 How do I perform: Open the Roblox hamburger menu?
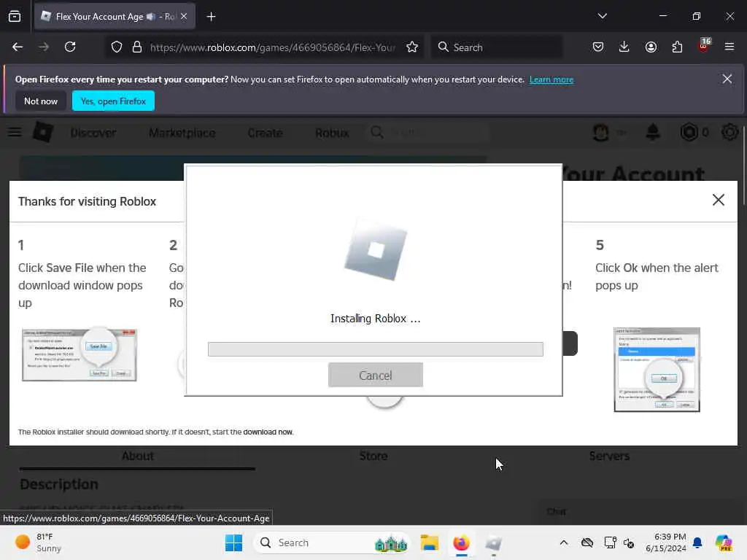[x=15, y=132]
